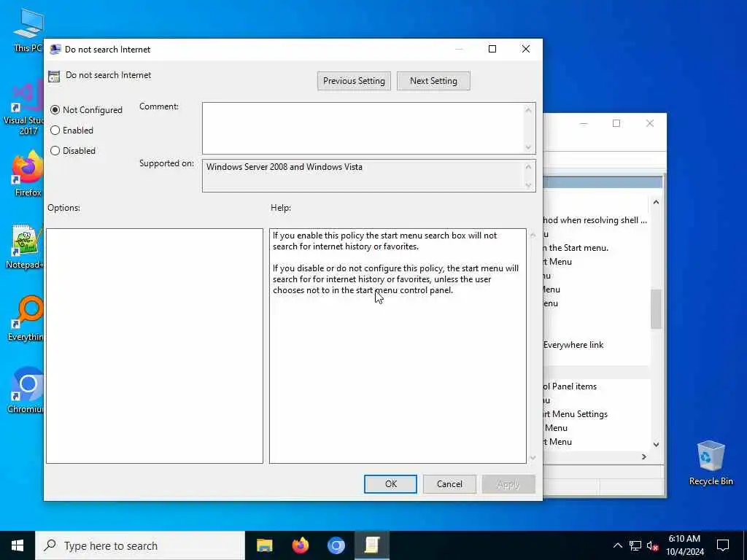Image resolution: width=747 pixels, height=560 pixels.
Task: Show hidden system tray icons
Action: [617, 545]
